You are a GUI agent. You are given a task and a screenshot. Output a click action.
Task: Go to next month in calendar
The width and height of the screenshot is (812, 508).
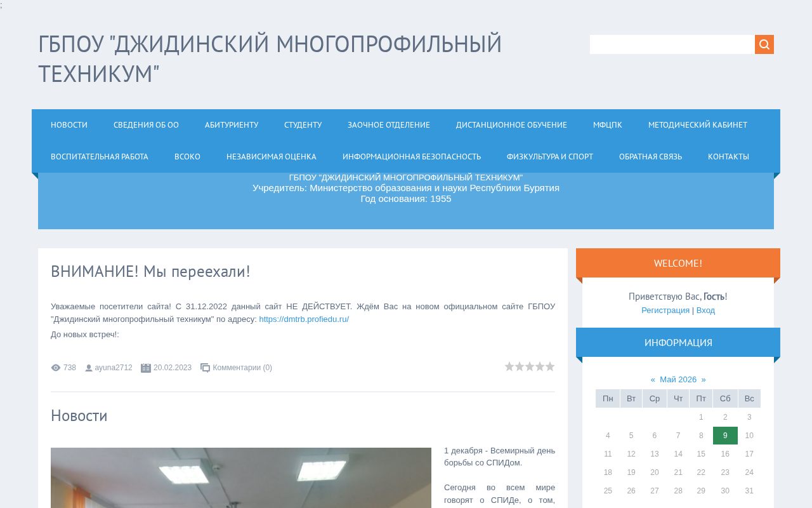tap(704, 380)
